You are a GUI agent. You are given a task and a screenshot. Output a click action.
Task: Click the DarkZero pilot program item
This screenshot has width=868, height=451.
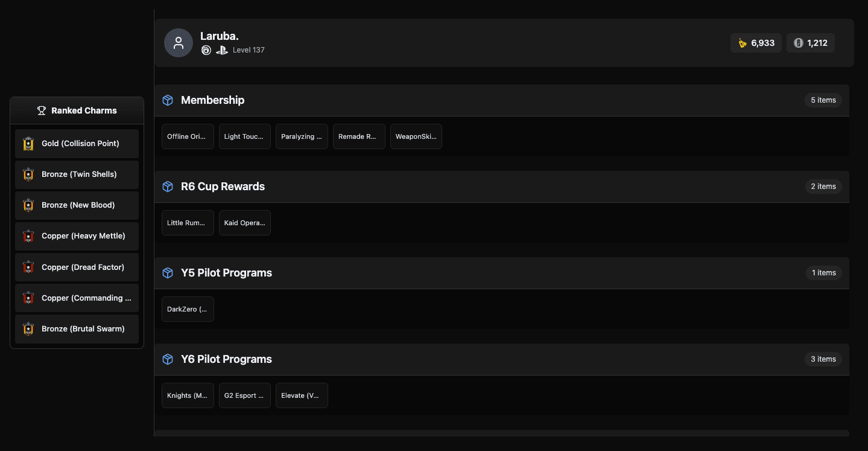188,309
